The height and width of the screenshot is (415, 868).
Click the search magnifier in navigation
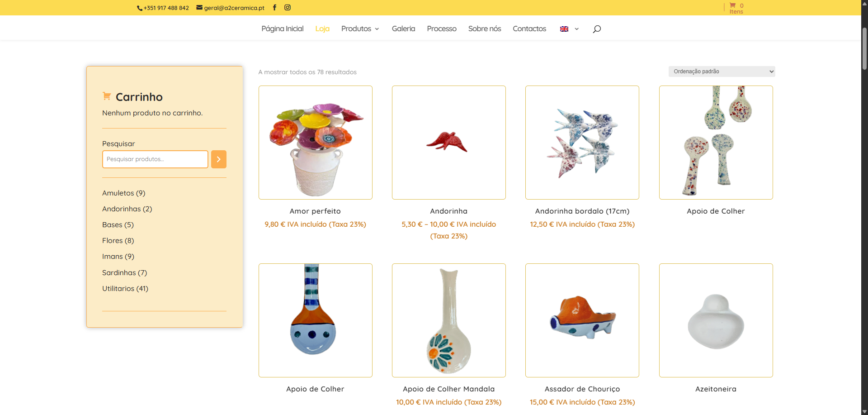click(x=597, y=29)
